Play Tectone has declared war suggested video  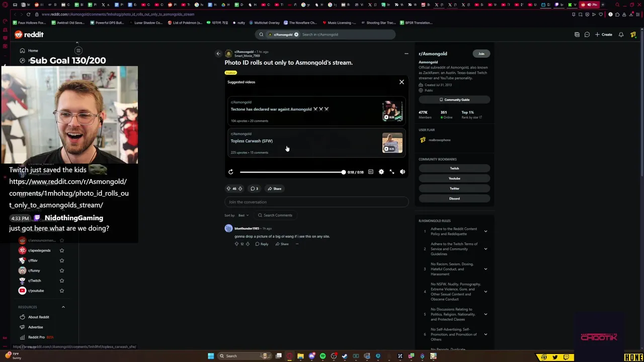point(316,111)
